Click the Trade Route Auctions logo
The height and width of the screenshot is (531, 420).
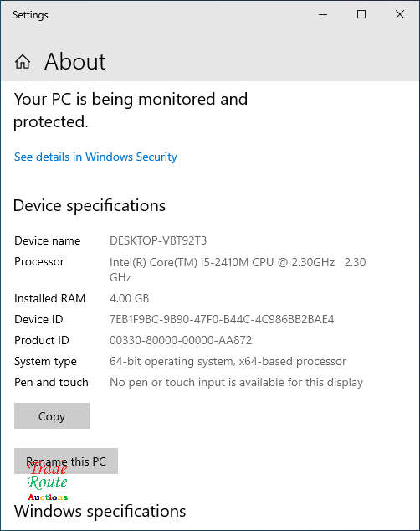point(48,482)
